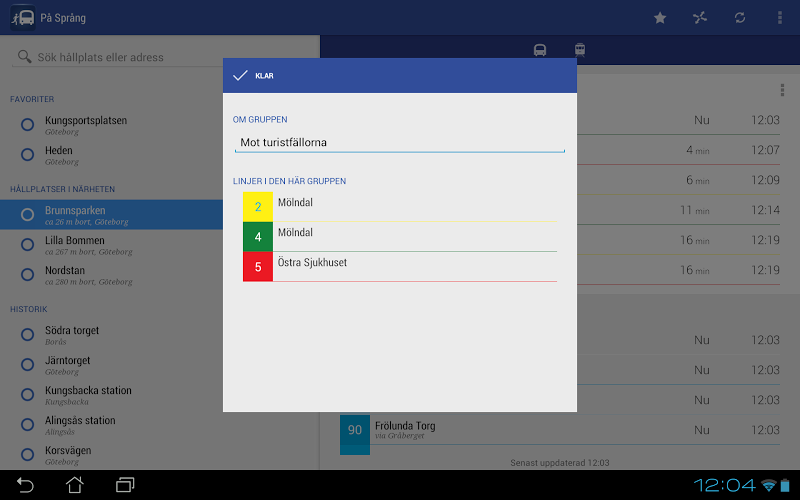Select the Järntorget radio circle
Image resolution: width=800 pixels, height=500 pixels.
[x=28, y=365]
